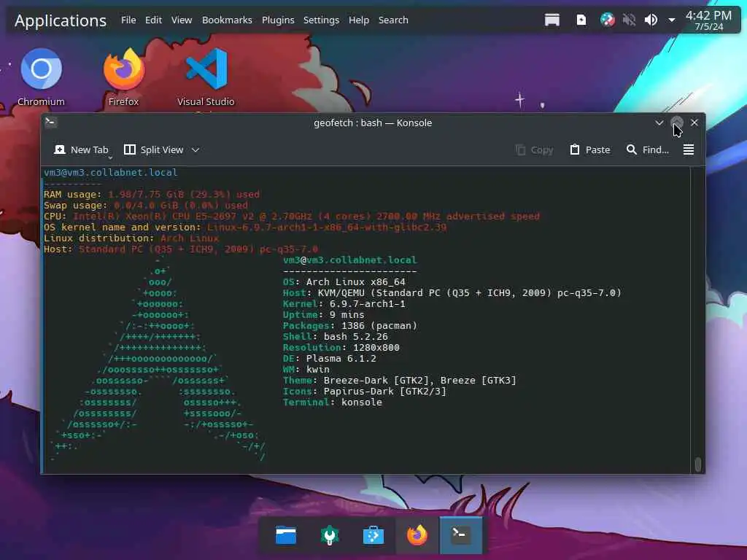The image size is (747, 560).
Task: Open the power management tray icon
Action: point(581,20)
